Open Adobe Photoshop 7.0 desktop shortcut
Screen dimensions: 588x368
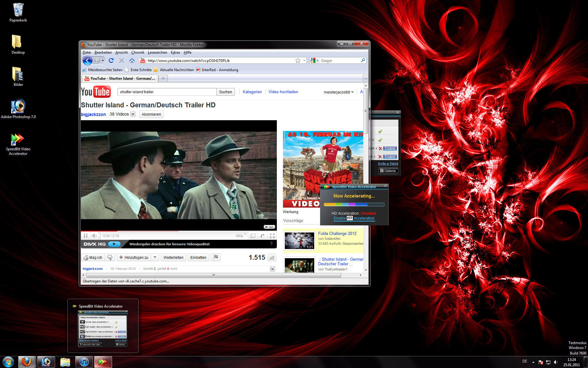(x=18, y=109)
